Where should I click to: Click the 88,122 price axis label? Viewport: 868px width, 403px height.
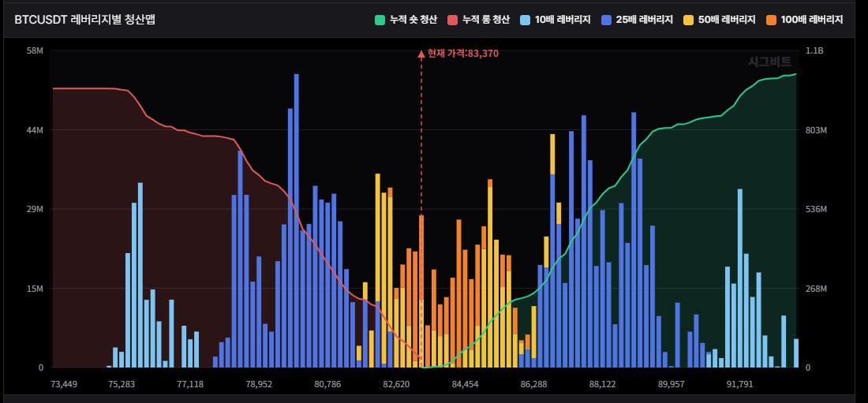pyautogui.click(x=602, y=384)
